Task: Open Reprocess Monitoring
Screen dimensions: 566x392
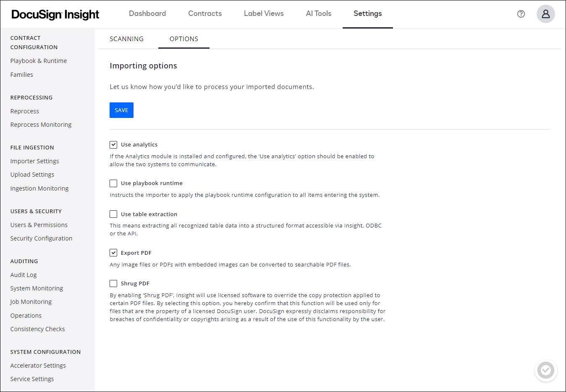Action: coord(41,124)
